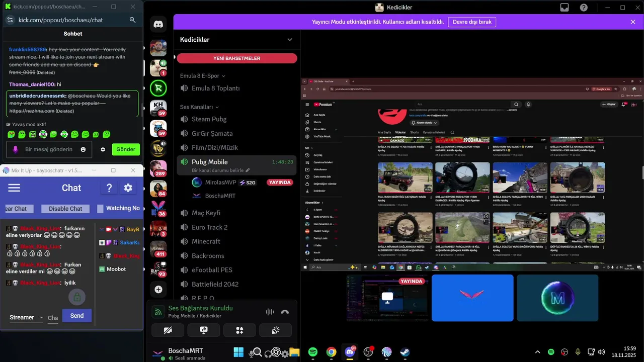Screen dimensions: 644x362
Task: Open the server icon with badge 289
Action: pos(158,168)
